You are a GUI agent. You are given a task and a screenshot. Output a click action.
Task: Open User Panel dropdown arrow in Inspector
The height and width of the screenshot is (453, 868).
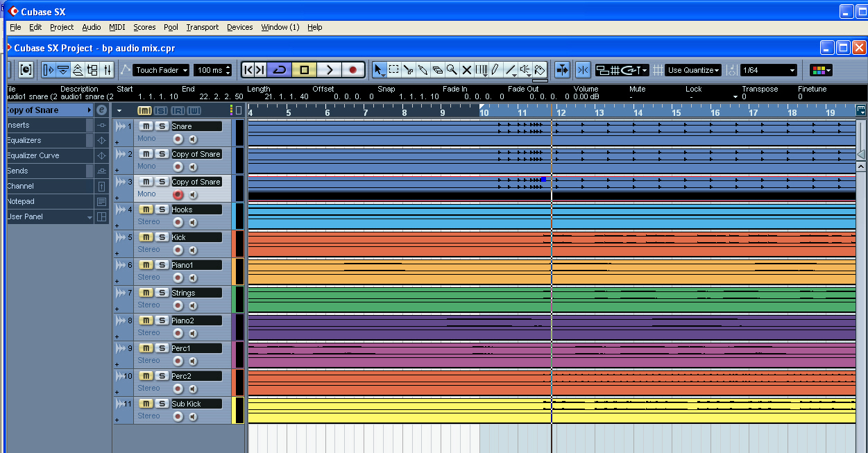90,217
